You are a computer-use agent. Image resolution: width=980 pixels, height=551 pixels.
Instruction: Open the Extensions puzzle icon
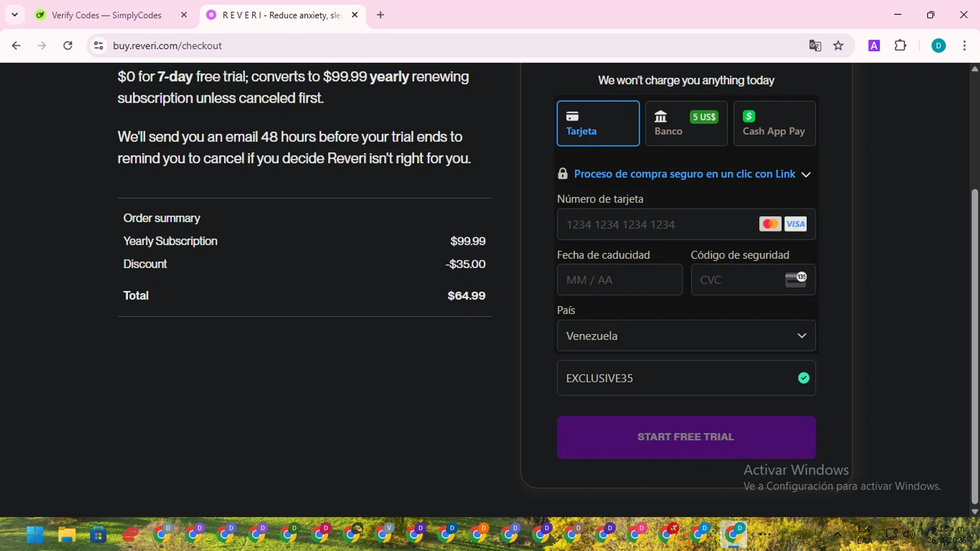(900, 46)
